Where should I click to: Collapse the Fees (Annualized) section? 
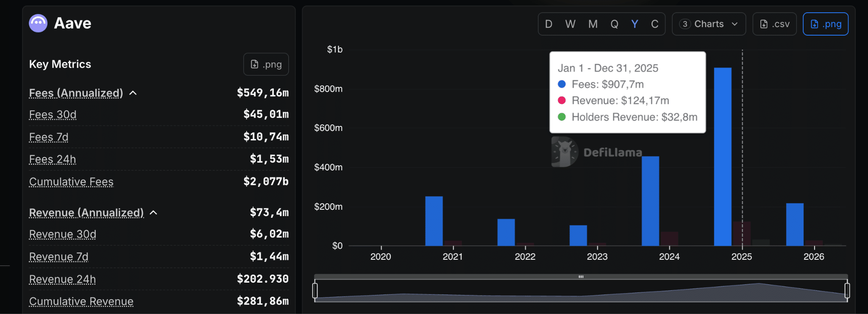pos(133,93)
